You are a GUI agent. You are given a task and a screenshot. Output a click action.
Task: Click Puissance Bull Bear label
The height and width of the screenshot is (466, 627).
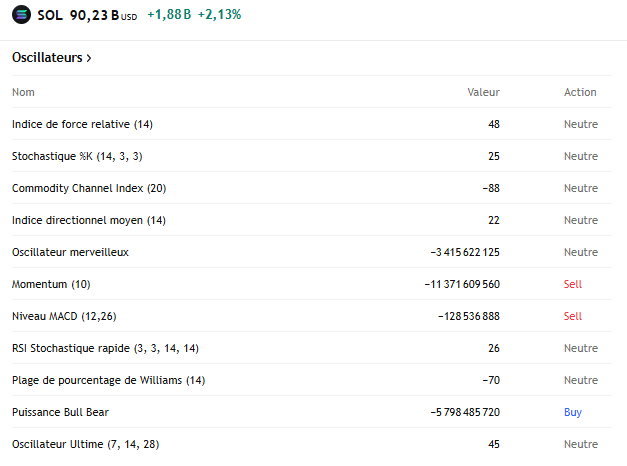[60, 412]
